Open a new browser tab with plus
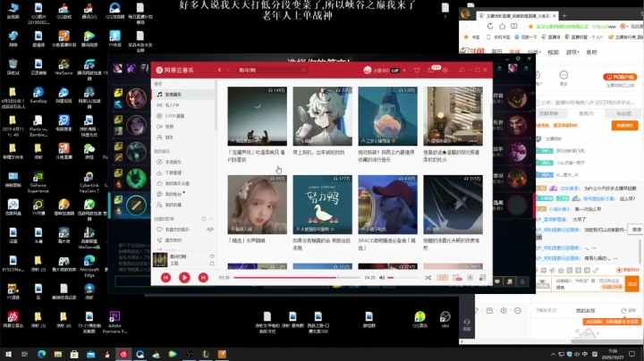The image size is (644, 361). point(564,15)
